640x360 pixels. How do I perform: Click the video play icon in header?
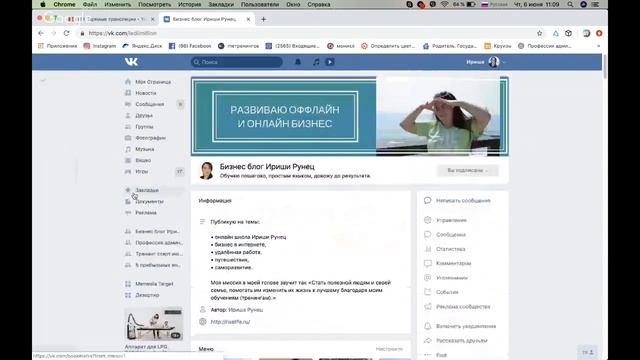coord(330,62)
